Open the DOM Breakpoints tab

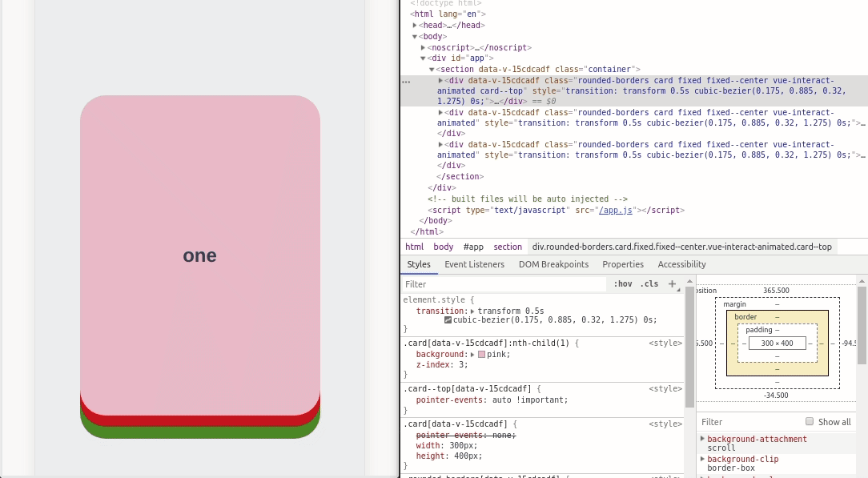pos(553,264)
